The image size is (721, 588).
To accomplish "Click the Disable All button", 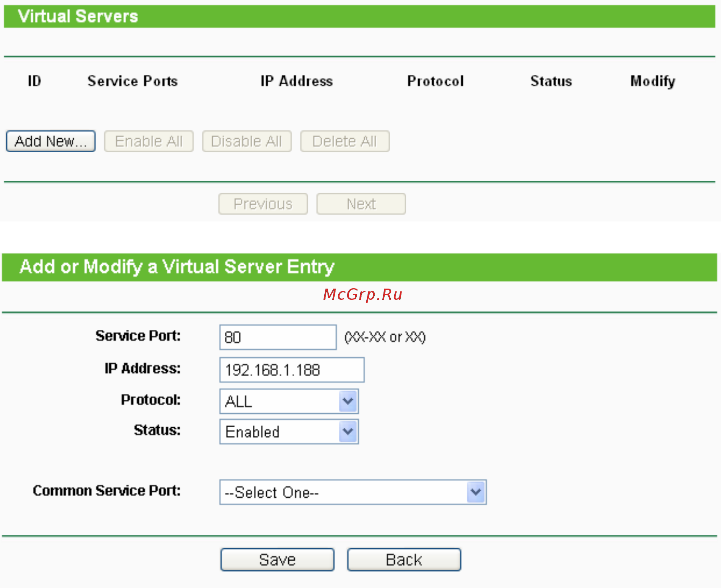I will [247, 141].
